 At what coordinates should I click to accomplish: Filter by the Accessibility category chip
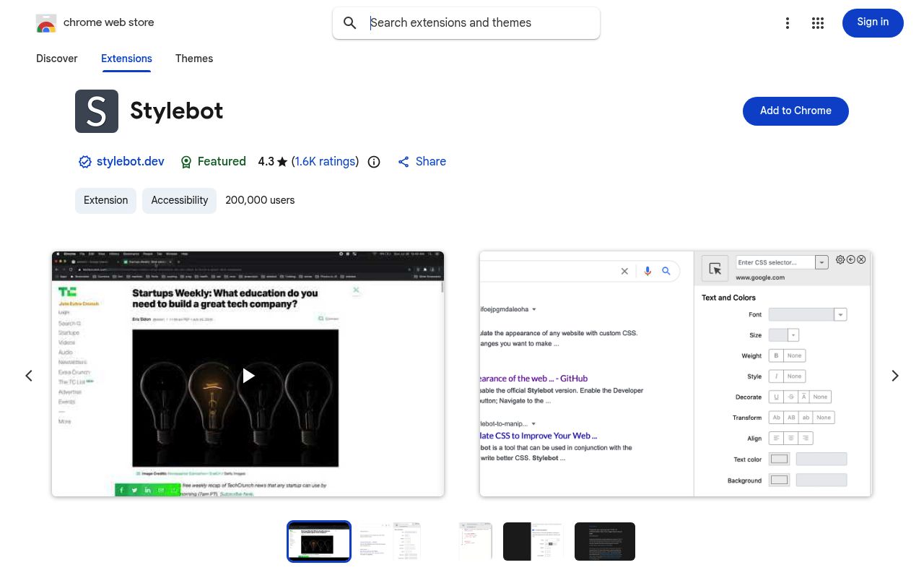coord(179,200)
